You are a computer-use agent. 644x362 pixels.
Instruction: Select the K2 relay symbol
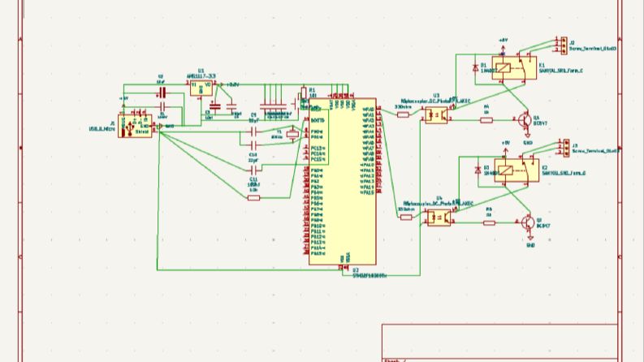(x=516, y=170)
